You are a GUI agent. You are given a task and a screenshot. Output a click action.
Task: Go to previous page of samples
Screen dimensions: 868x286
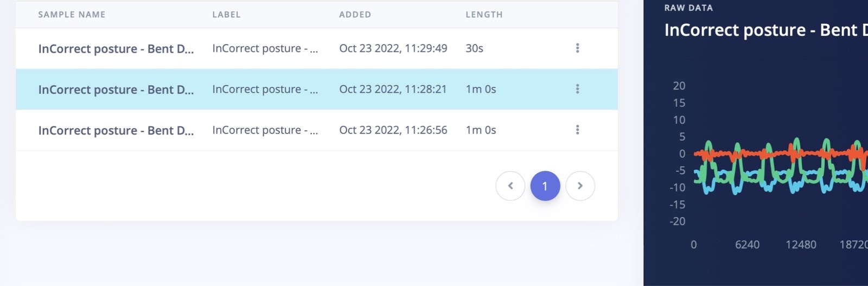pyautogui.click(x=510, y=186)
